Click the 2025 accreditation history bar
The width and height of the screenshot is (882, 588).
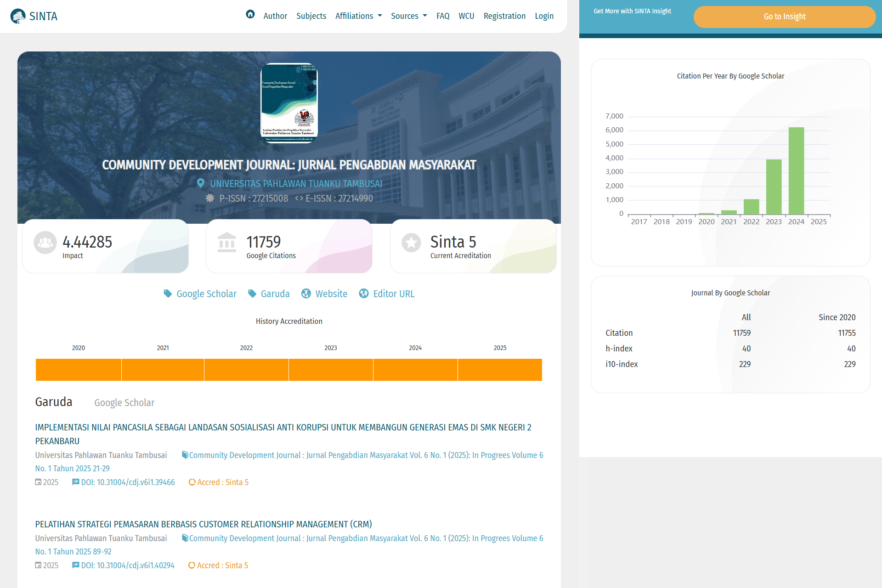pos(500,370)
